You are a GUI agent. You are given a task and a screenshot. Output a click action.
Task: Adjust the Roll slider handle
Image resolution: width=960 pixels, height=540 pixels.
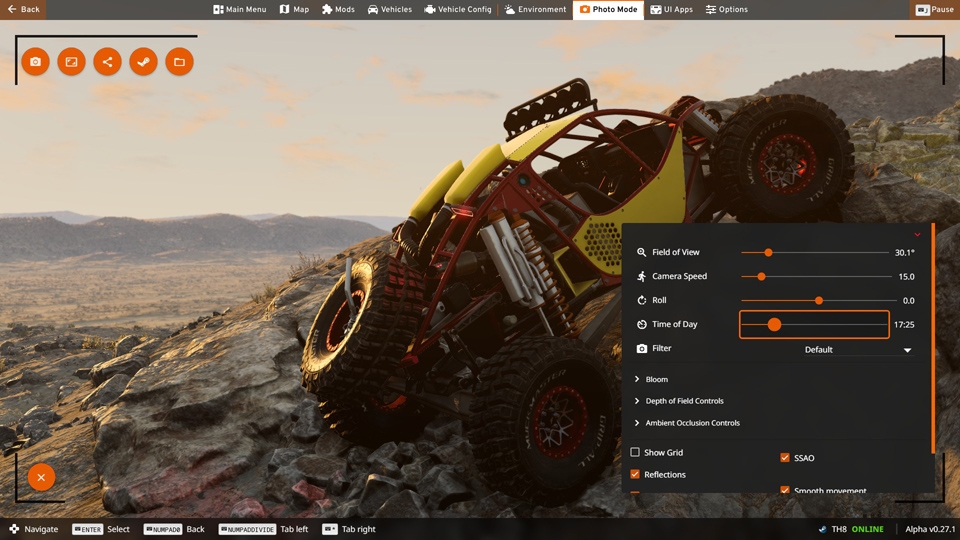coord(819,301)
